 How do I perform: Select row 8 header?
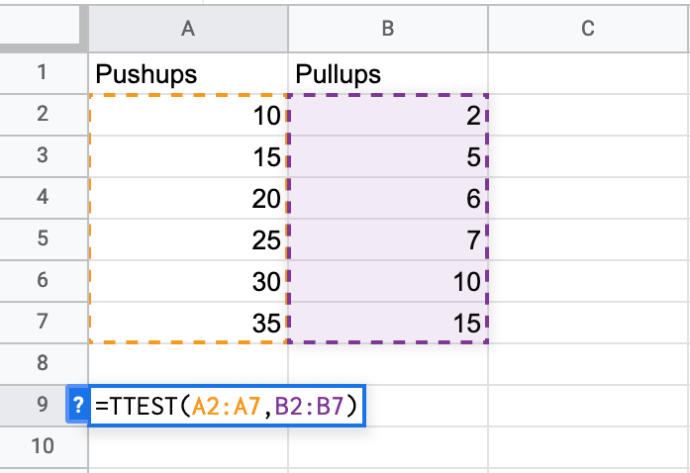click(41, 362)
